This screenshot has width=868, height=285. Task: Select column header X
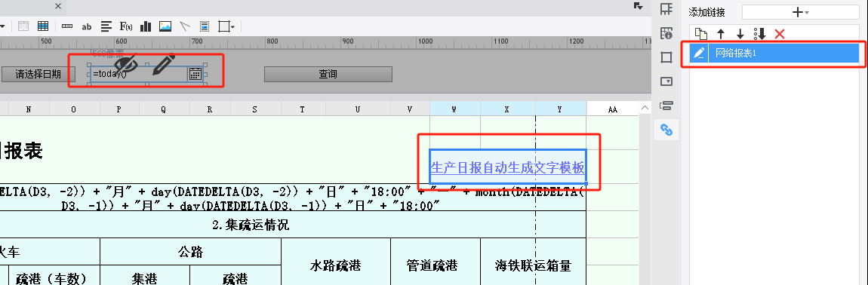point(508,109)
